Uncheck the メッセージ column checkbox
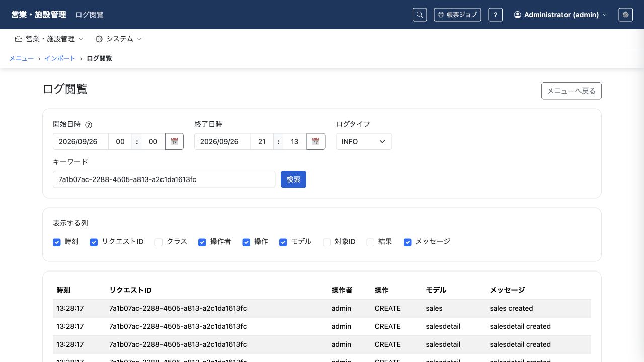 [408, 242]
